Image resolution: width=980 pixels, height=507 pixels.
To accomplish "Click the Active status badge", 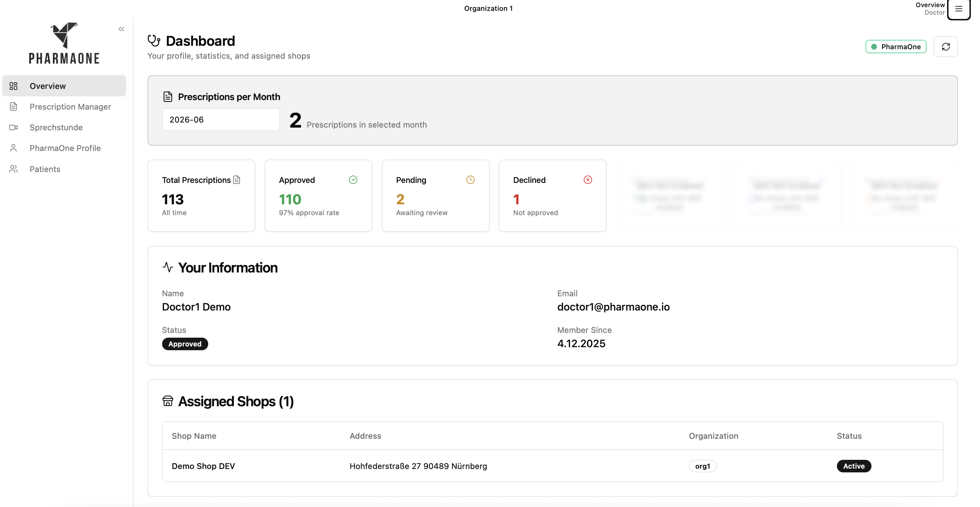I will tap(854, 466).
